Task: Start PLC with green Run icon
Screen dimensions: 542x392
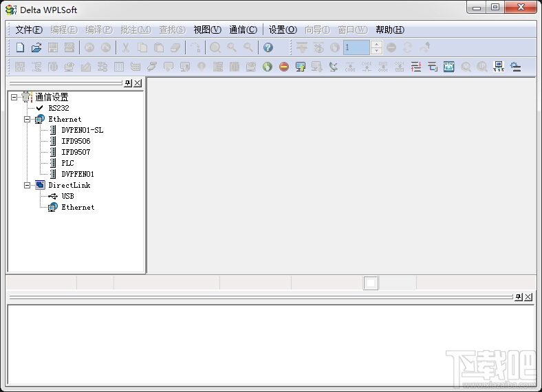Action: tap(267, 67)
